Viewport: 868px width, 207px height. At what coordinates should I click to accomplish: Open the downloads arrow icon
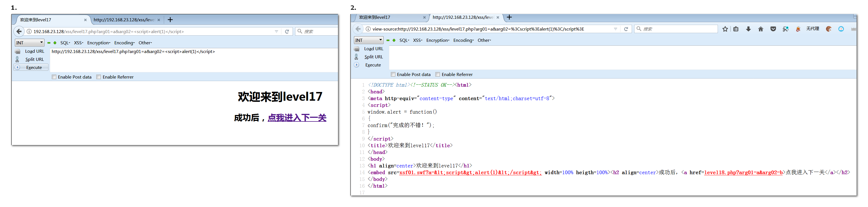pos(748,29)
